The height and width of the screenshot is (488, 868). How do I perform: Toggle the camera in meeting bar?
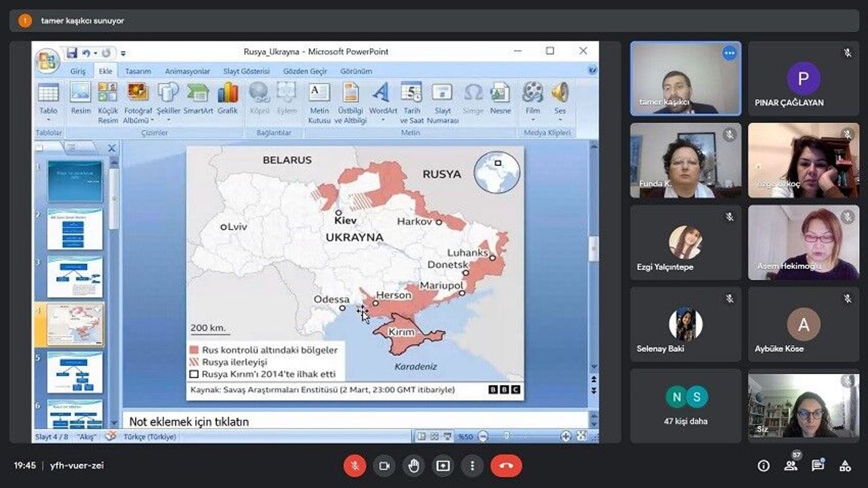tap(384, 466)
